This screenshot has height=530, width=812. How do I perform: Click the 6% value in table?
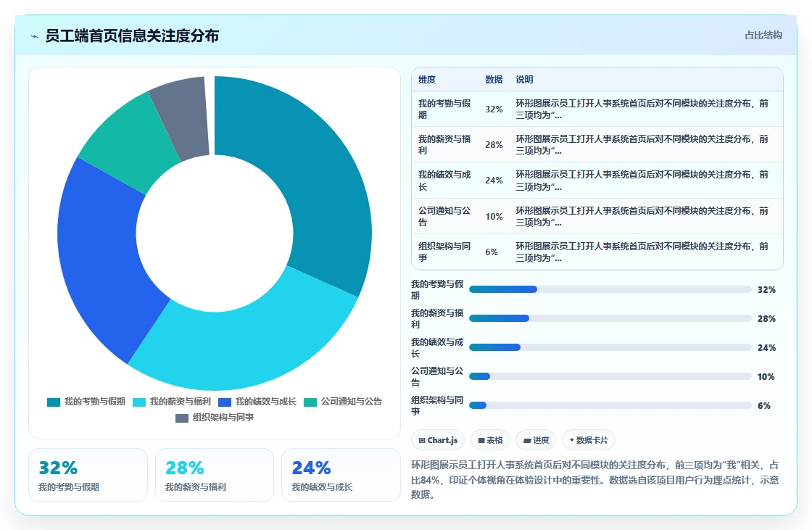click(492, 252)
